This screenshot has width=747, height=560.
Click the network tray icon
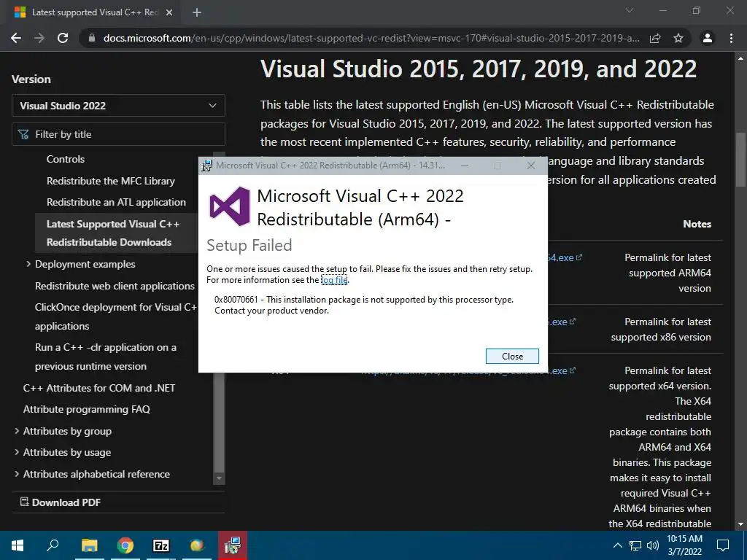point(635,545)
